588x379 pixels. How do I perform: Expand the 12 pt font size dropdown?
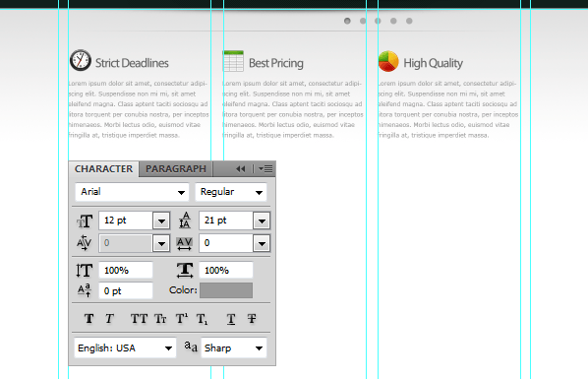click(161, 221)
